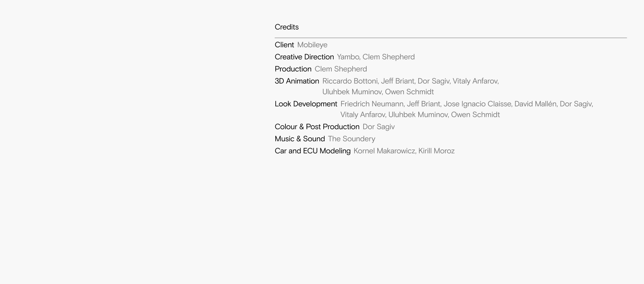
Task: Click the Client label
Action: (284, 45)
